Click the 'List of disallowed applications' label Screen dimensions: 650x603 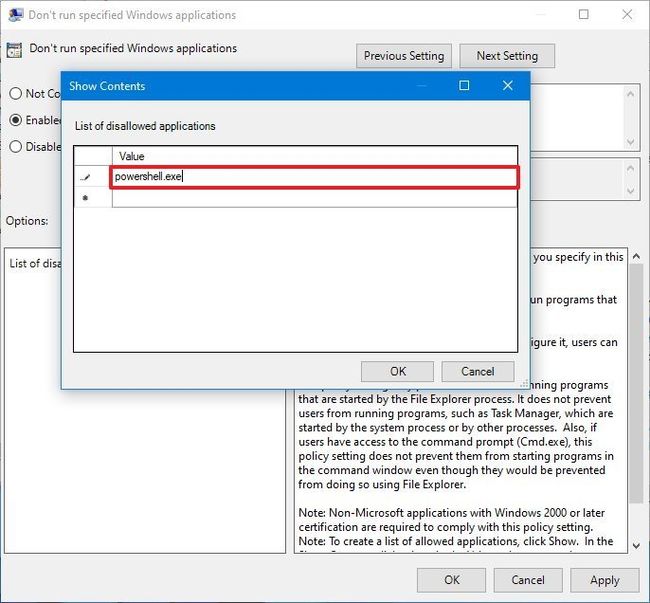pos(145,126)
